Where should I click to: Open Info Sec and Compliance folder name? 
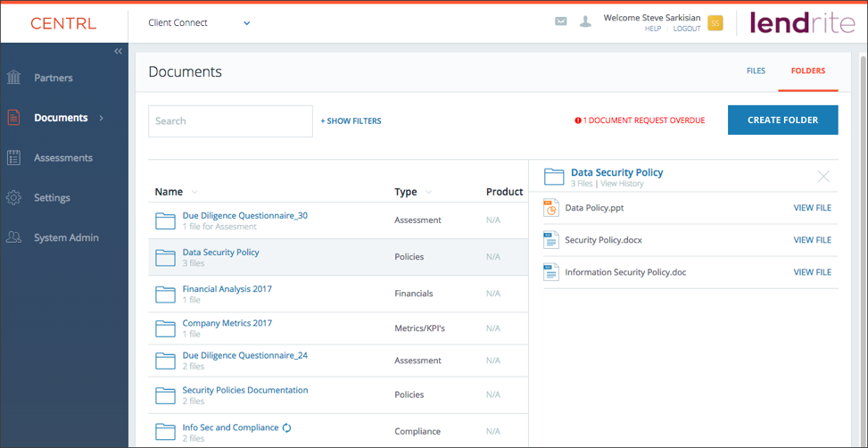tap(230, 427)
